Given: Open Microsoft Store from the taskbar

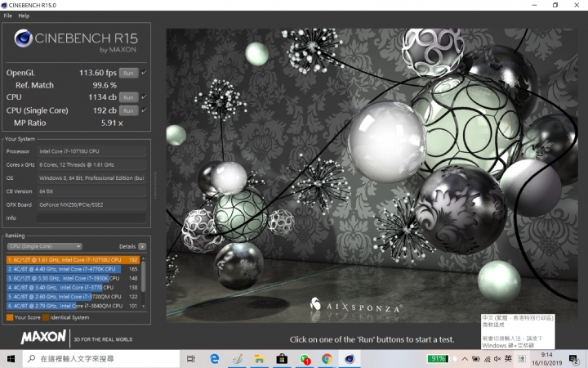Looking at the screenshot, I should point(282,359).
